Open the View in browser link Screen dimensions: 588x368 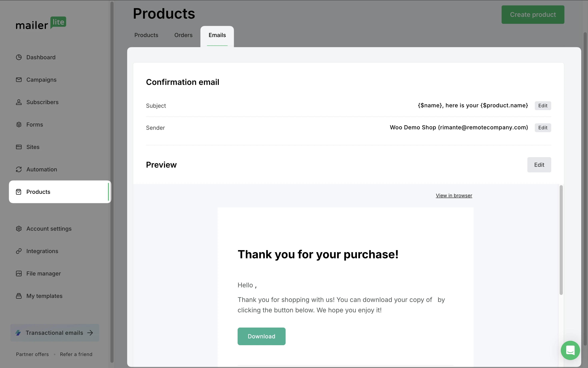tap(454, 195)
